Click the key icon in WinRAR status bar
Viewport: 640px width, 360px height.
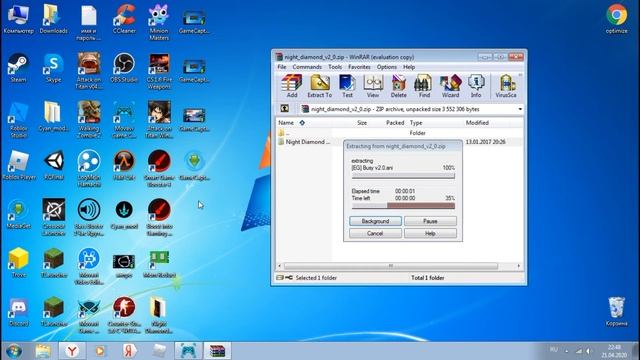289,278
